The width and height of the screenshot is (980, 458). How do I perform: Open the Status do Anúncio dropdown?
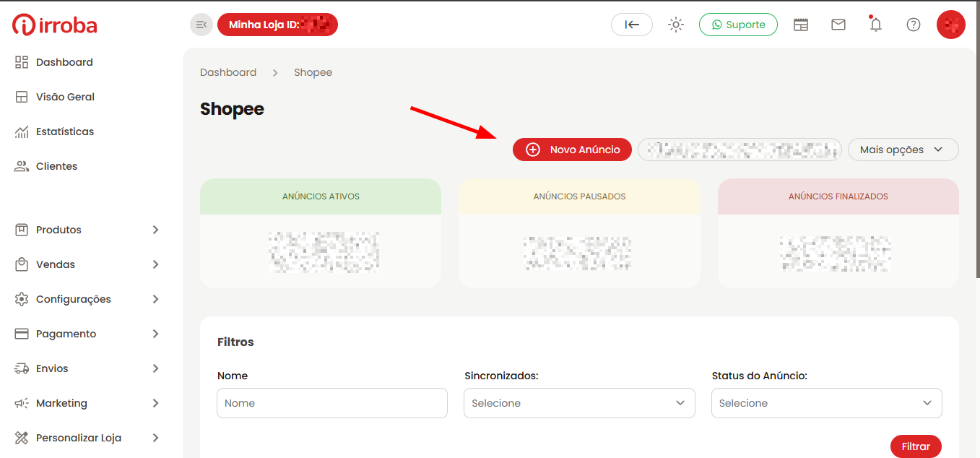827,403
